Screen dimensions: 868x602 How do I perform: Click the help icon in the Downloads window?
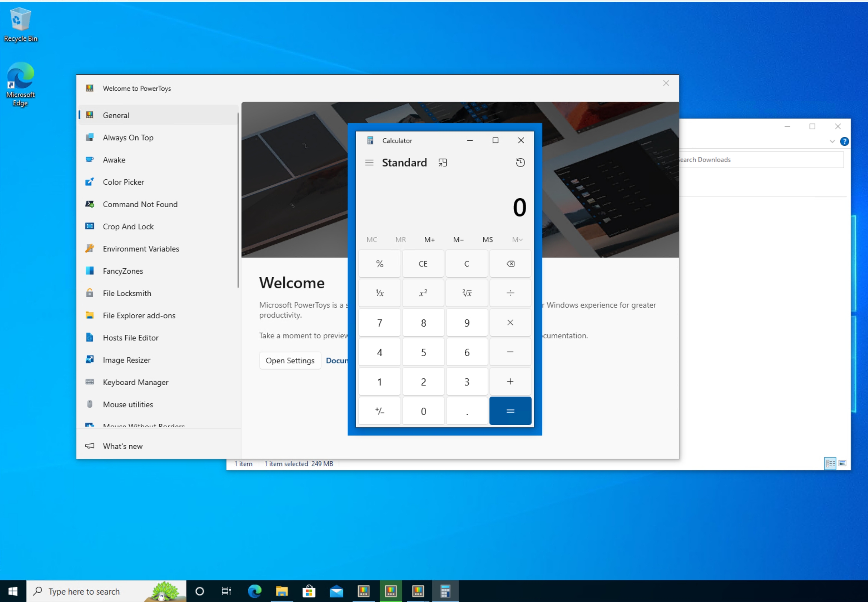(845, 141)
